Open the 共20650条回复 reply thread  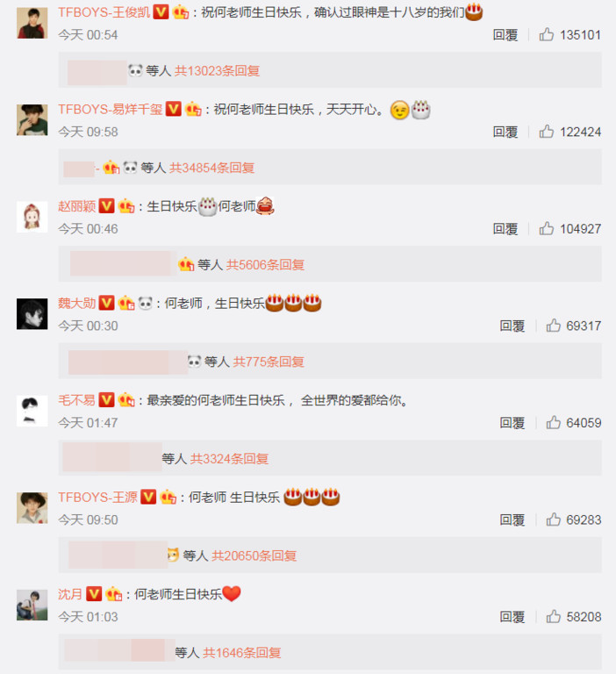(254, 556)
